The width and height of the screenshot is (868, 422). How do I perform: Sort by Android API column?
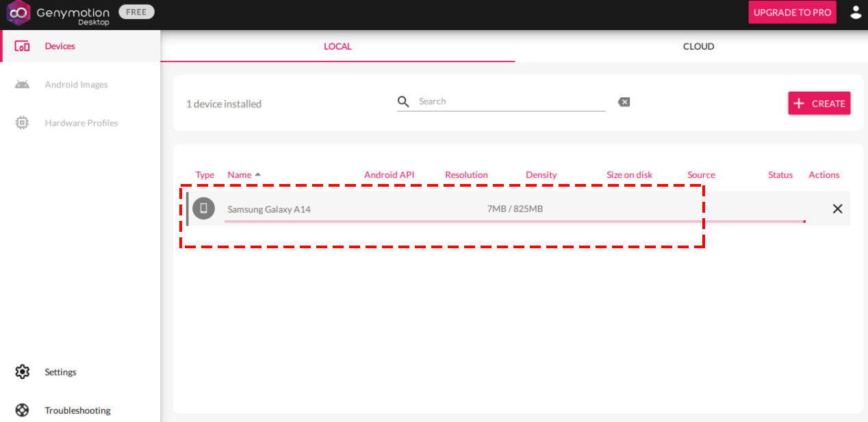389,175
